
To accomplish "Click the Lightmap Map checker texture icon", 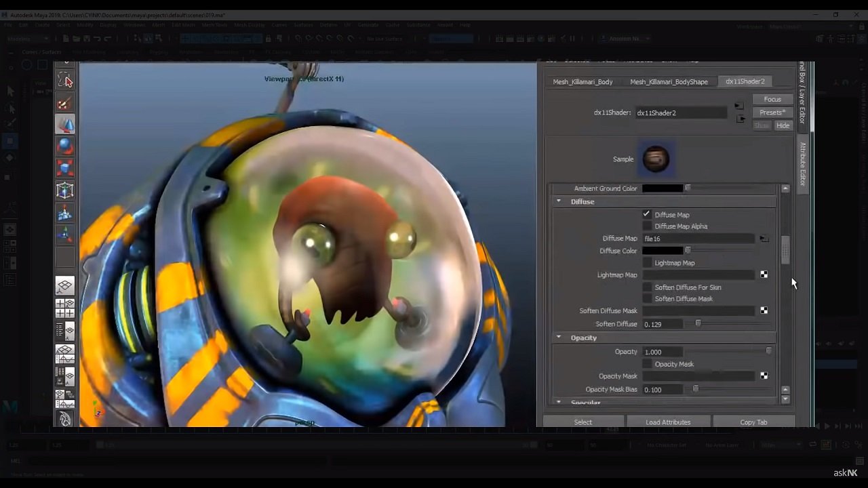I will (764, 274).
